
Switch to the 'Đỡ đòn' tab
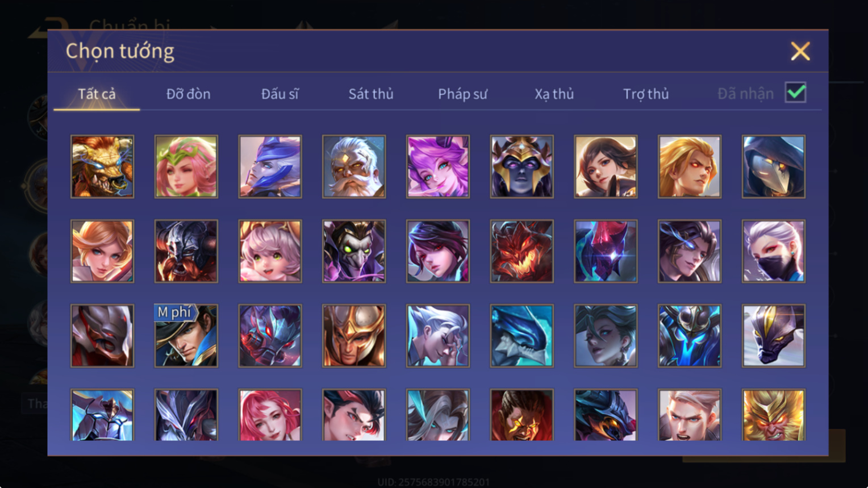[x=188, y=94]
